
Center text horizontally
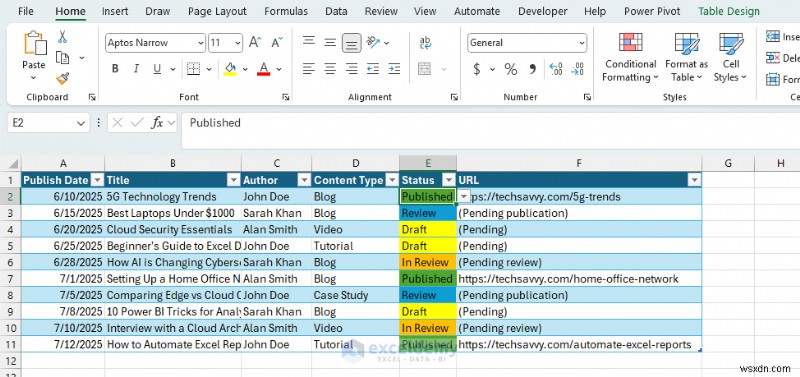coord(330,68)
